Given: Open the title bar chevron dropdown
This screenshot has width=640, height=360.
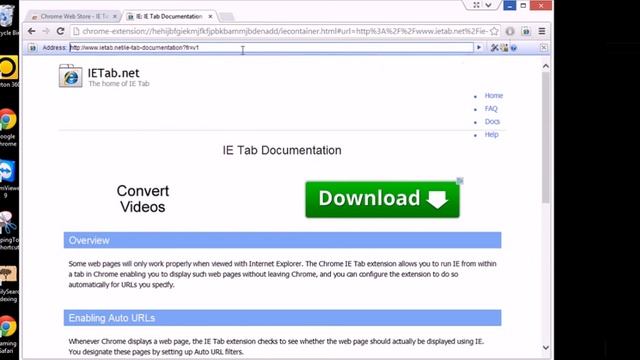Looking at the screenshot, I should [488, 5].
